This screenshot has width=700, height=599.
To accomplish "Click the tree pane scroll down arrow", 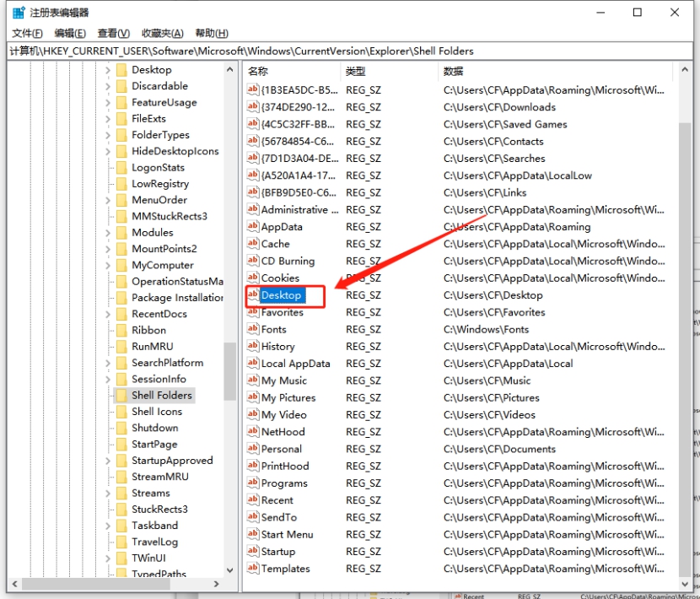I will pos(230,570).
